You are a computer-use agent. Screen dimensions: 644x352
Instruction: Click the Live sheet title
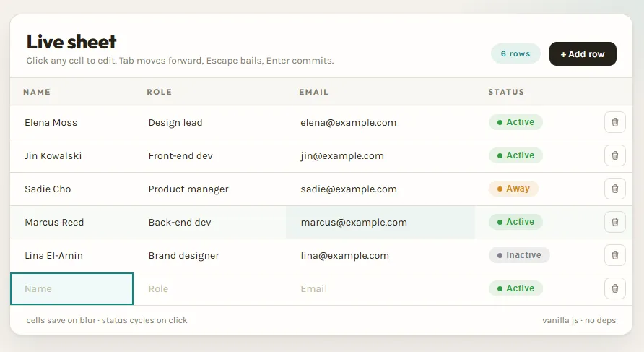71,41
